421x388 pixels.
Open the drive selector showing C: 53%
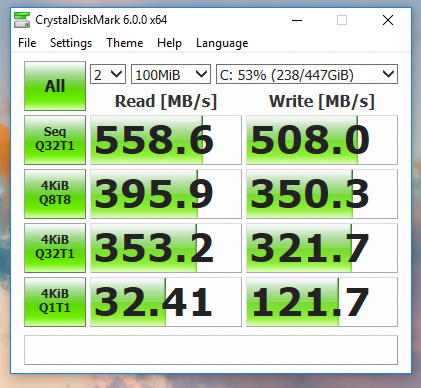307,74
